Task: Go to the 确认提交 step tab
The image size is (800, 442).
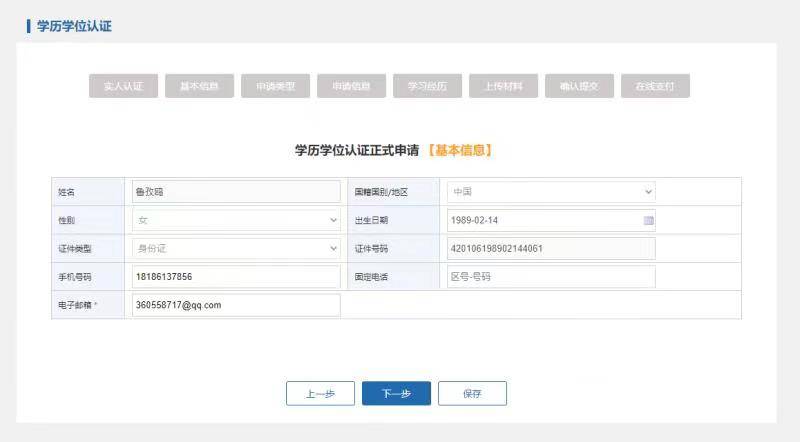Action: coord(580,86)
